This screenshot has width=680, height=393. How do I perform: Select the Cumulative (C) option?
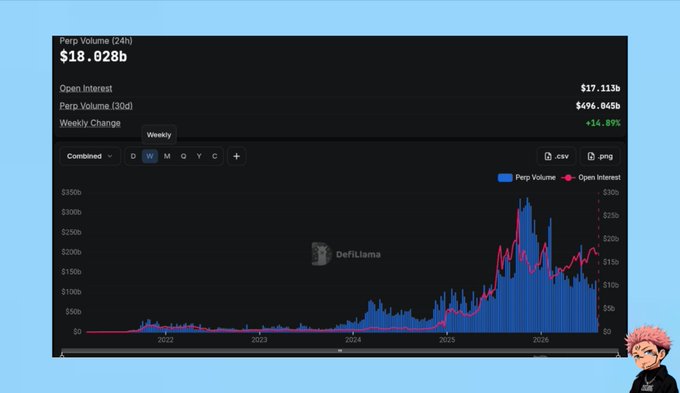coord(215,156)
